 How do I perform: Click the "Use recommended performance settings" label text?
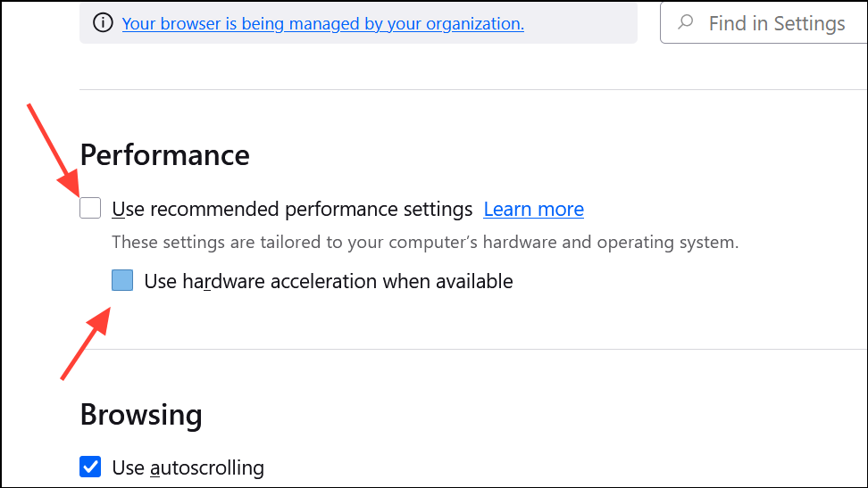coord(292,210)
